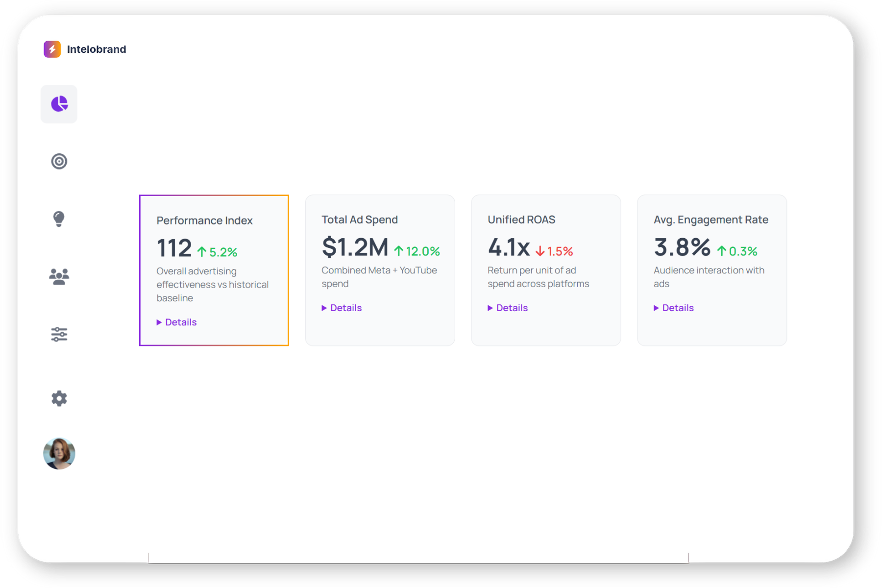Go to the target goals icon in sidebar
This screenshot has width=882, height=588.
59,161
